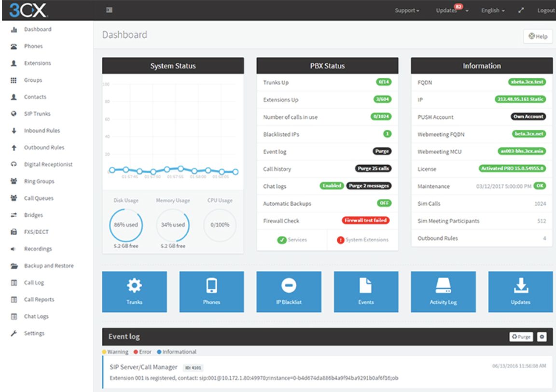Open the Support dropdown menu

click(407, 10)
